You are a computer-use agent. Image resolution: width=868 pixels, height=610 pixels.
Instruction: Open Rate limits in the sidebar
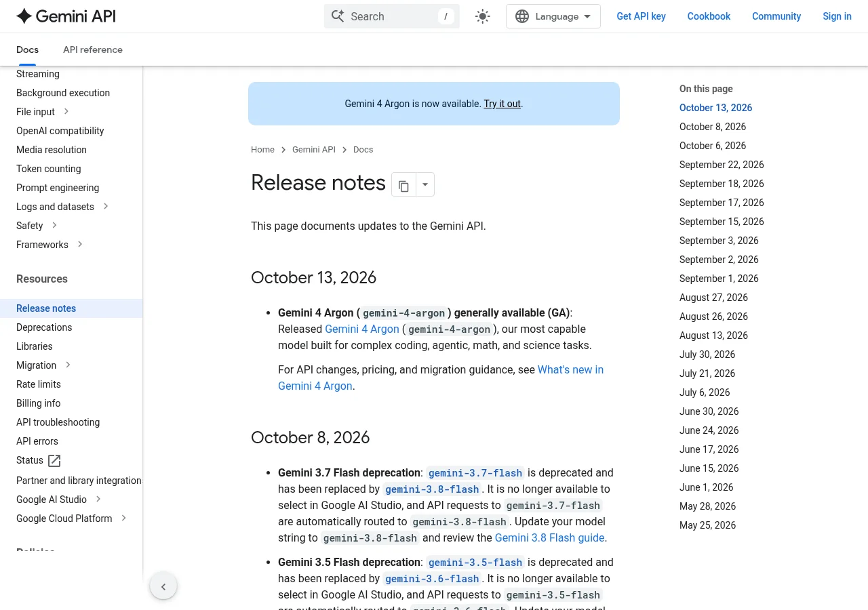click(39, 384)
